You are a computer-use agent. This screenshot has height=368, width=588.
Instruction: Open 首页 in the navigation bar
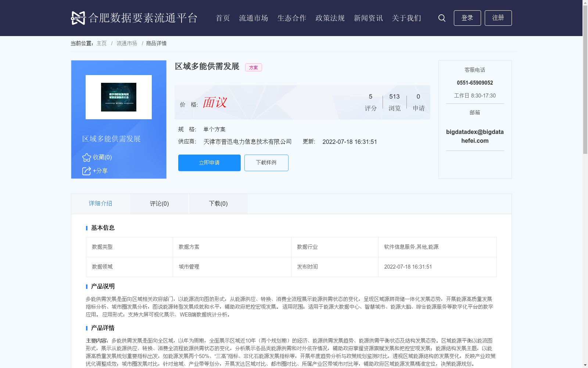(223, 18)
